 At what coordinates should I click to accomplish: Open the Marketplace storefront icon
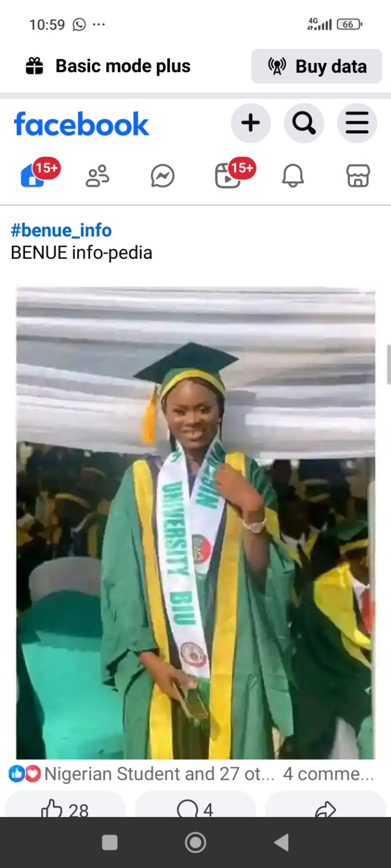click(x=358, y=176)
